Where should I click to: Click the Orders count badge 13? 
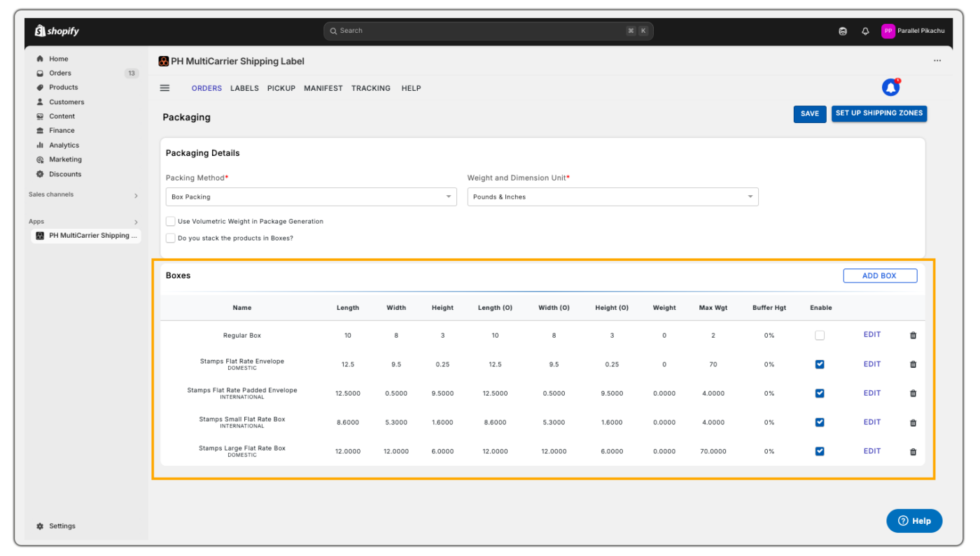pyautogui.click(x=132, y=73)
